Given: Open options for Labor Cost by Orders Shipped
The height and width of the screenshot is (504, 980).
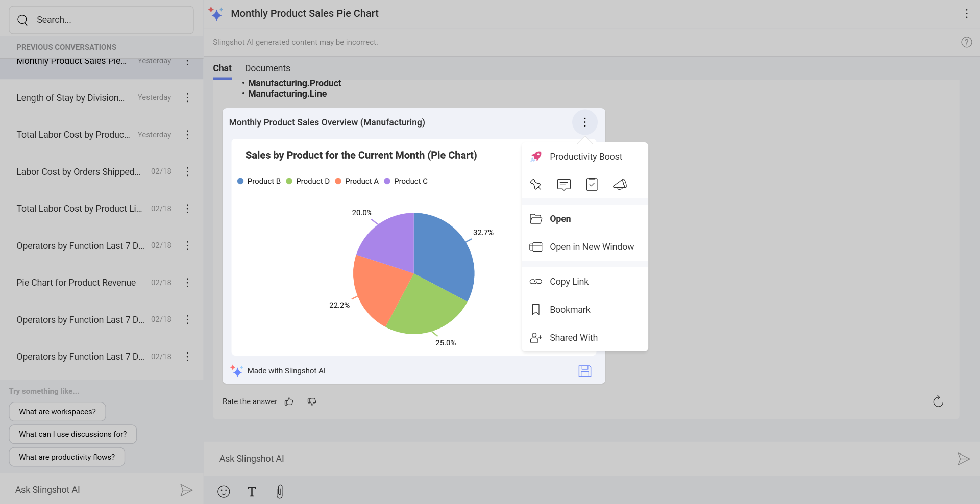Looking at the screenshot, I should tap(187, 171).
